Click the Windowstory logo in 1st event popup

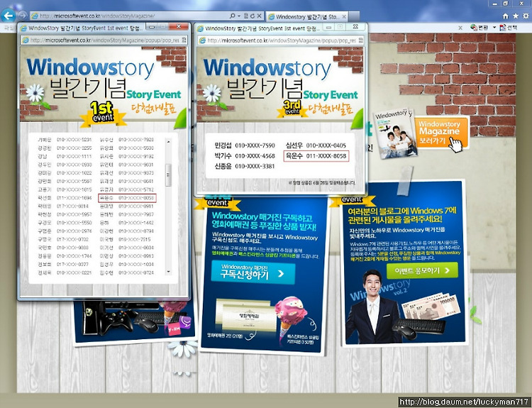[x=90, y=68]
